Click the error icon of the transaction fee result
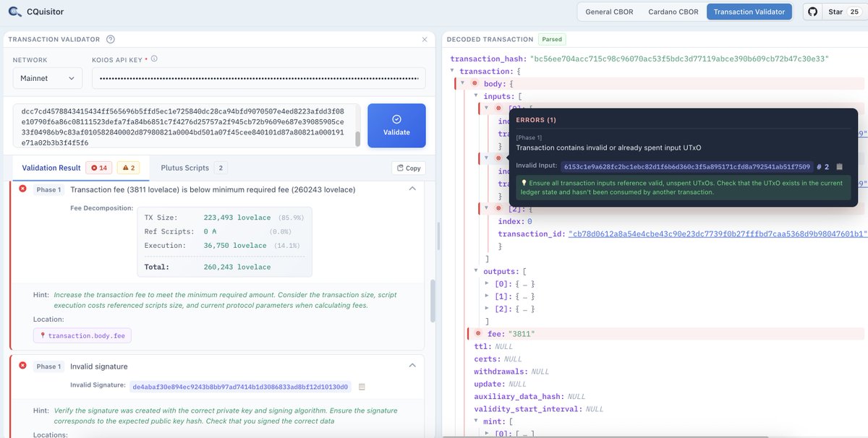 tap(22, 189)
